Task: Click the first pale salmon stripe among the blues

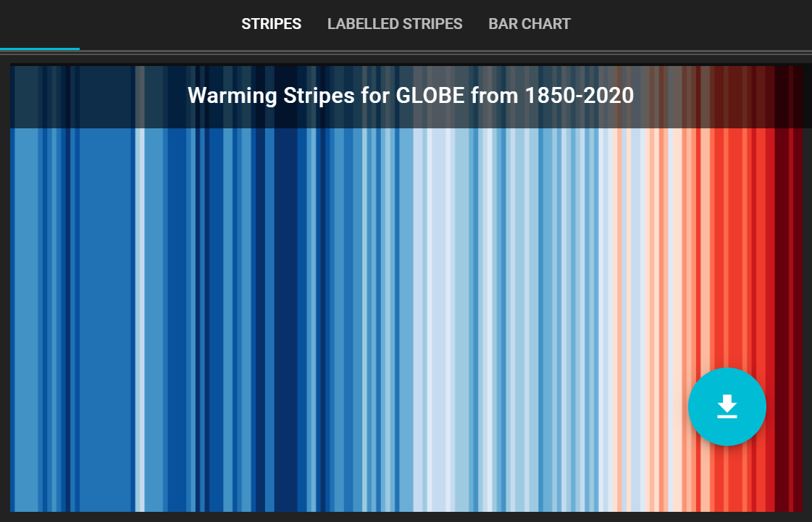Action: (x=619, y=320)
